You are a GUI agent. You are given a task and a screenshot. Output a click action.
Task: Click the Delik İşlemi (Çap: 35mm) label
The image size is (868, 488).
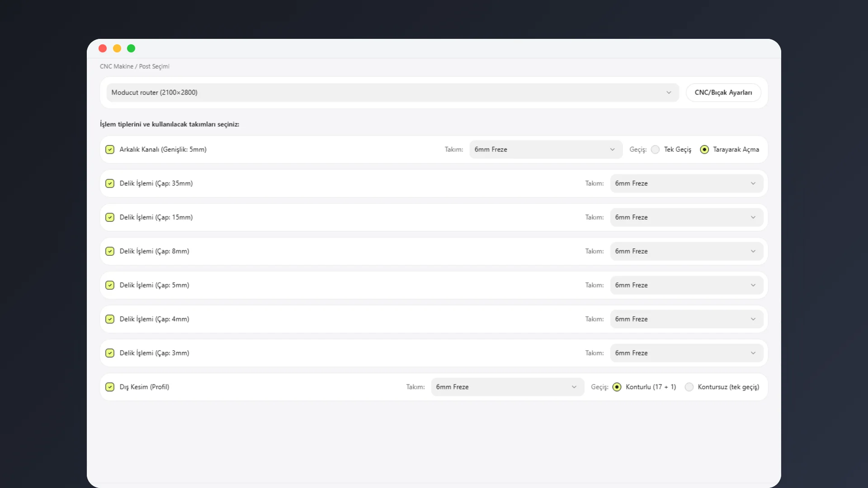pyautogui.click(x=156, y=183)
